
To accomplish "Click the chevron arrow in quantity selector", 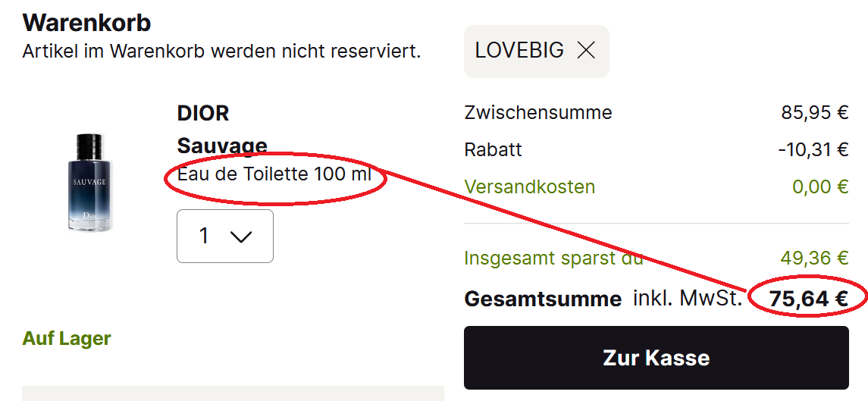I will point(241,237).
